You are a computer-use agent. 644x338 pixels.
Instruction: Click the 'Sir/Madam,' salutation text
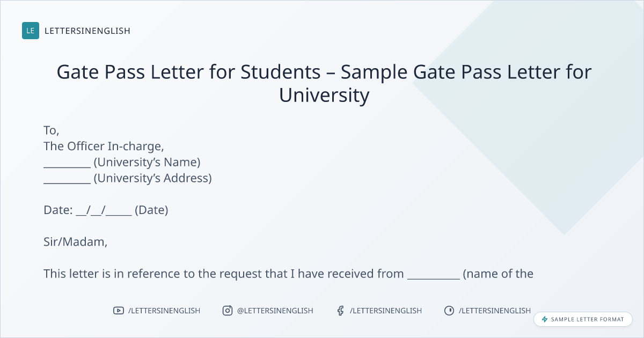[76, 242]
